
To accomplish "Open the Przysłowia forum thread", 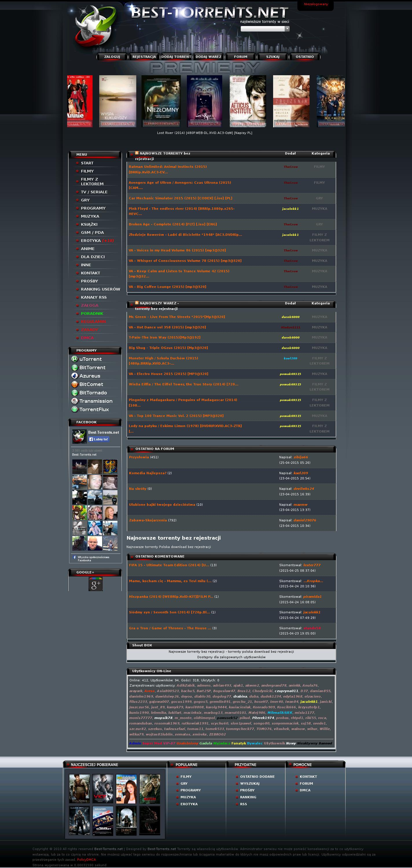I will coord(139,457).
